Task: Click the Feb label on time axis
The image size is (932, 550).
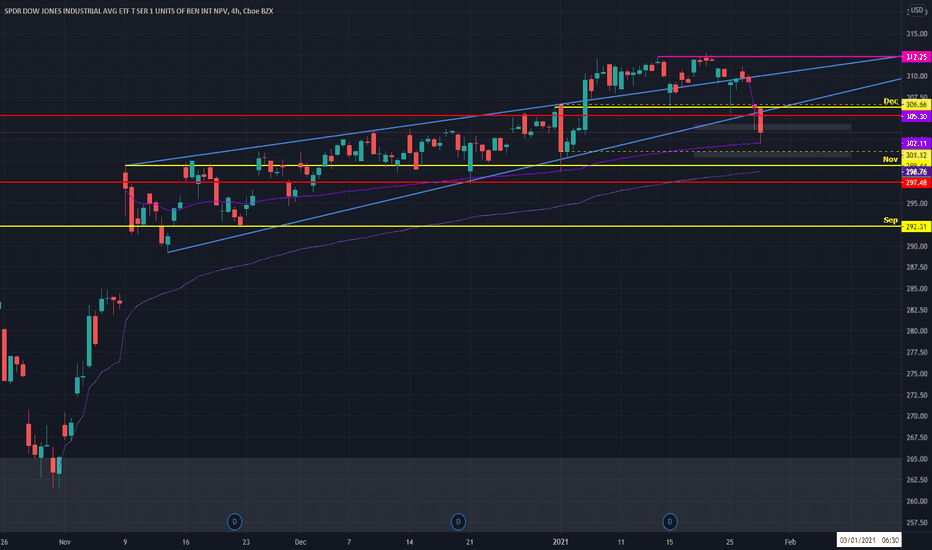Action: (790, 542)
